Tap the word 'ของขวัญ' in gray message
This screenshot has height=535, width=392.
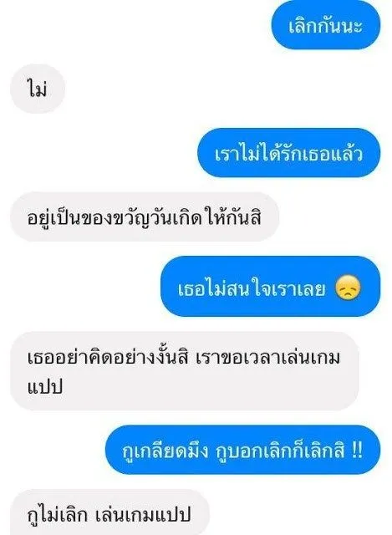[112, 217]
